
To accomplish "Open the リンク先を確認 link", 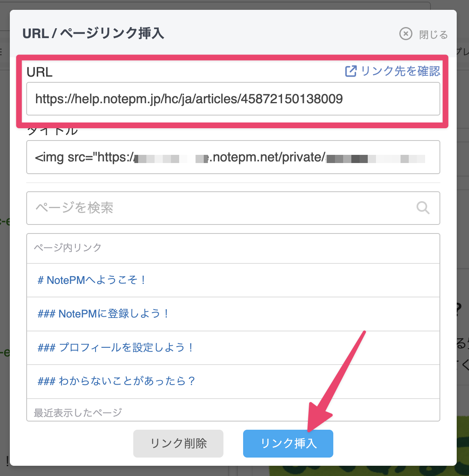I will [400, 71].
